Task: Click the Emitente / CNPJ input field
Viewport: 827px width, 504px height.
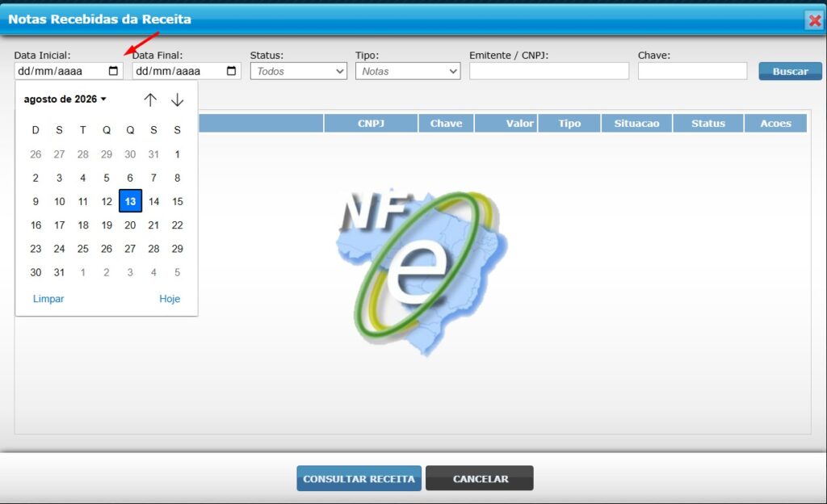Action: tap(549, 71)
